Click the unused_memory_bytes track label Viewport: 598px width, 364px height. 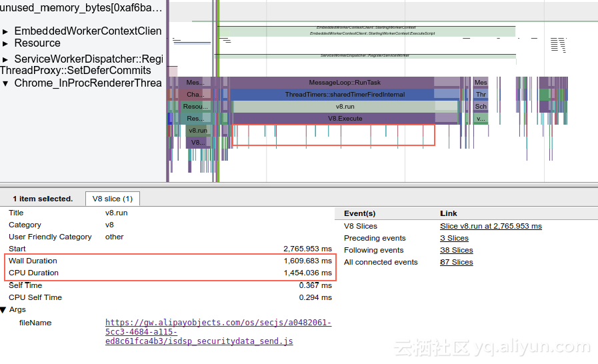81,7
